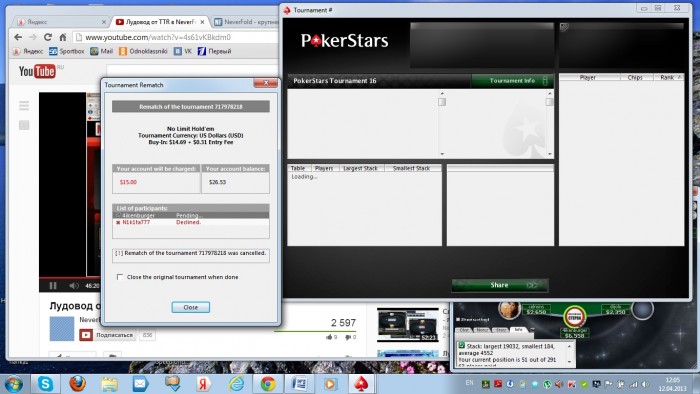Screen dimensions: 700x394
Task: Close the Tournament Rematch dialog via Close button
Action: (x=190, y=307)
